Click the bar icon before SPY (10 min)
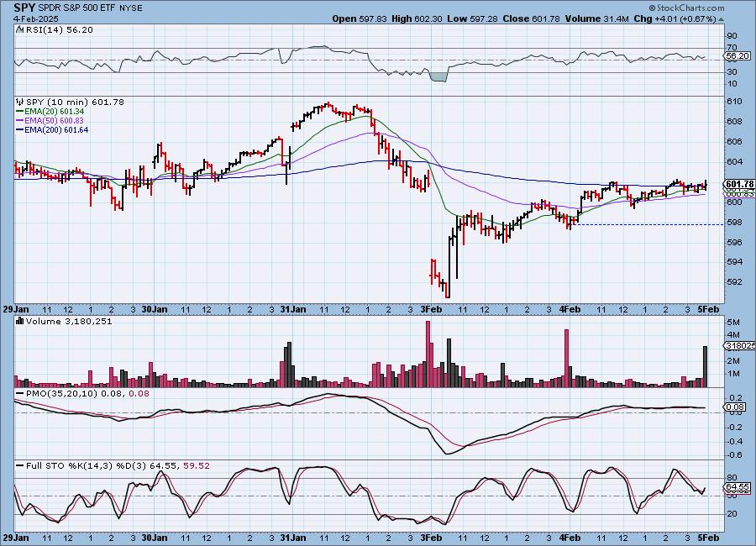756x546 pixels. click(20, 102)
